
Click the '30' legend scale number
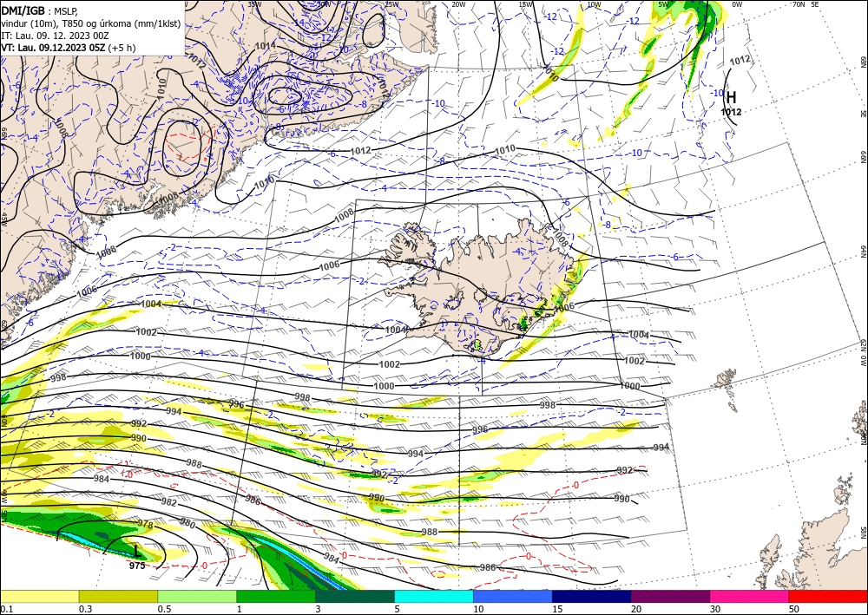[x=714, y=609]
